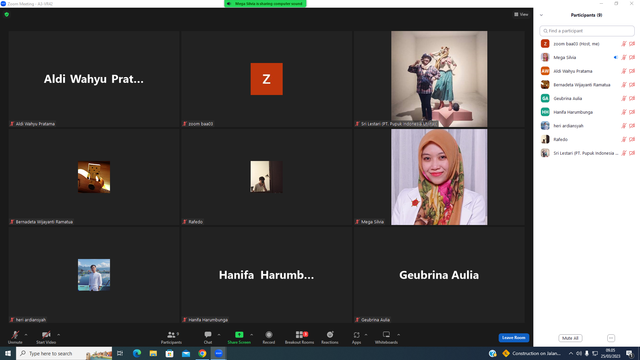This screenshot has width=640, height=360.
Task: Click video icon for Mega Silvia row
Action: point(632,58)
